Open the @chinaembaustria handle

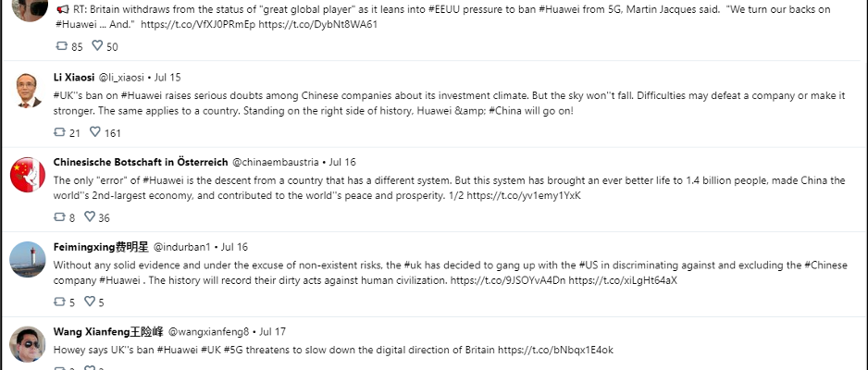tap(275, 162)
